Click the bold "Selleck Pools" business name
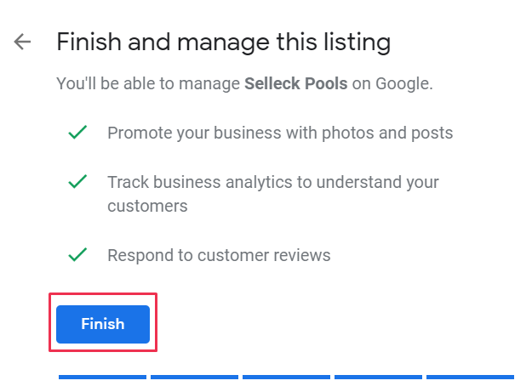Image resolution: width=532 pixels, height=392 pixels. (x=295, y=84)
